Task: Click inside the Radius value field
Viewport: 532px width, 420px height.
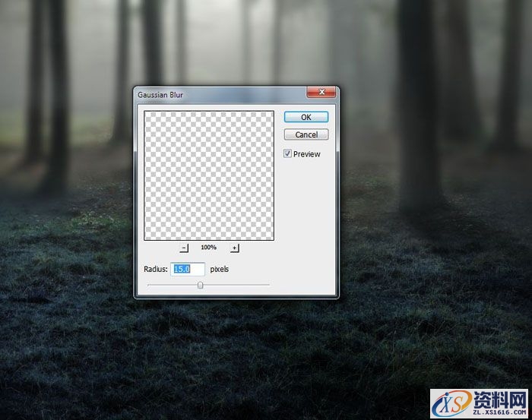Action: pos(188,269)
